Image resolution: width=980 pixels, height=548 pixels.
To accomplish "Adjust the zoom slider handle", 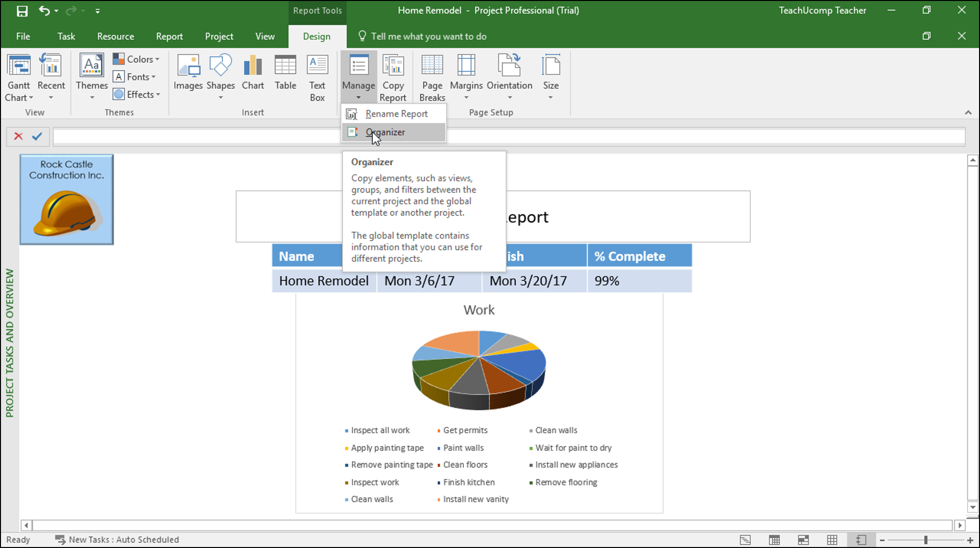I will (926, 540).
